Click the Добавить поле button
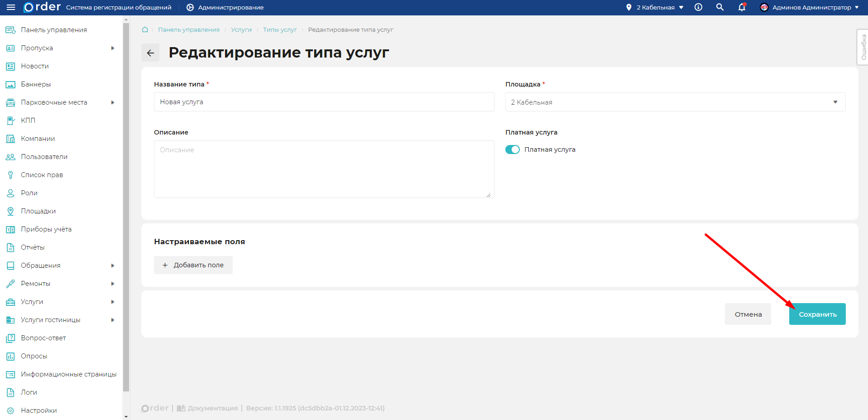The image size is (868, 420). (193, 265)
